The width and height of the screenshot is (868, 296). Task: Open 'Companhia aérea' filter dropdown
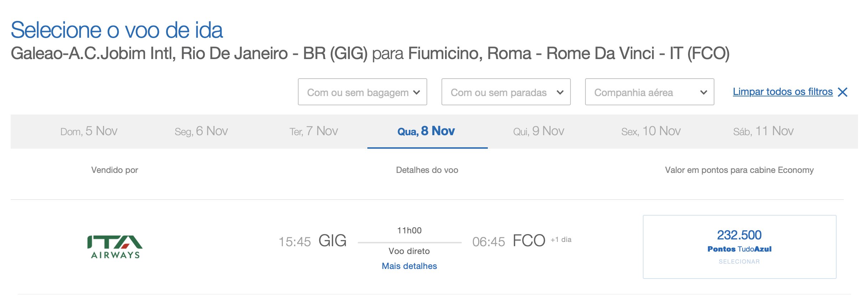(x=650, y=92)
